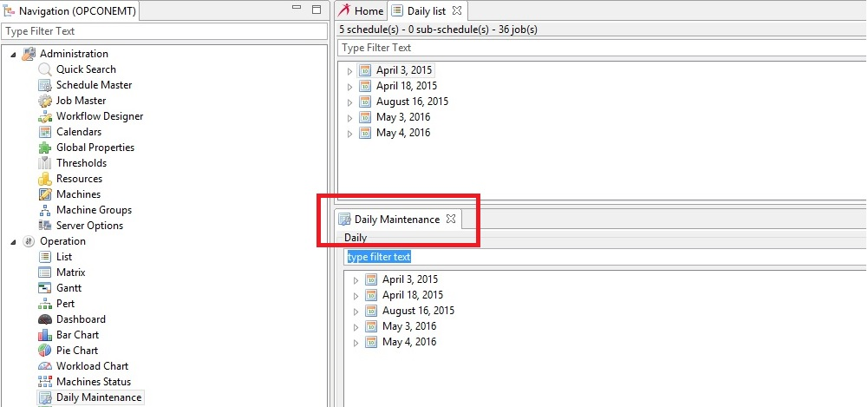This screenshot has height=407, width=868.
Task: Click the Pert view icon
Action: pyautogui.click(x=45, y=304)
